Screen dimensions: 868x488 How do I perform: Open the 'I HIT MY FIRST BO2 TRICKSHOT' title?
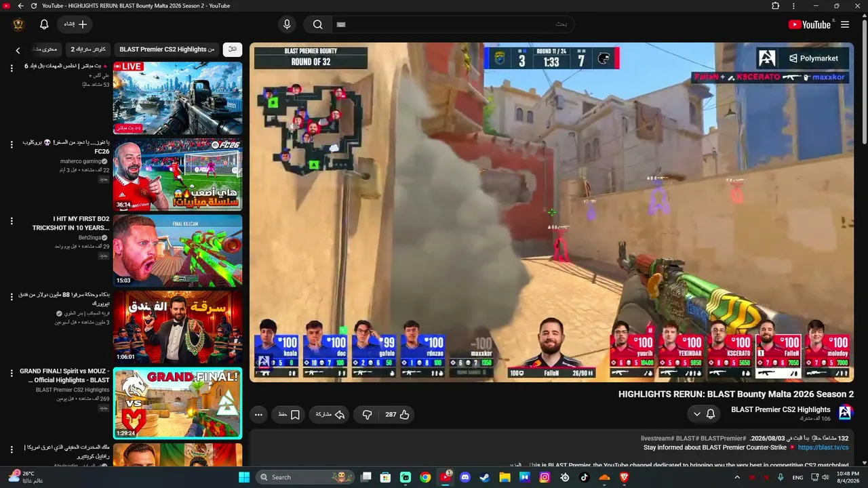pyautogui.click(x=71, y=224)
